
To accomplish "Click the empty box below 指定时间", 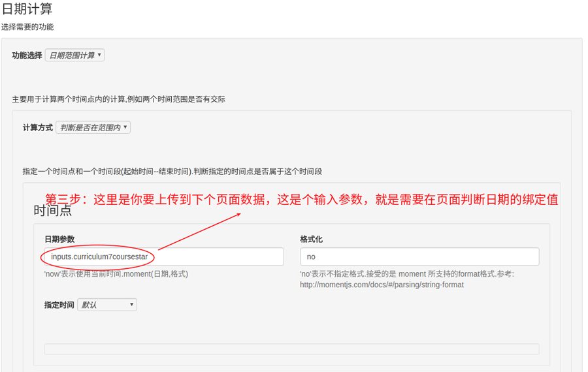I will (x=292, y=349).
